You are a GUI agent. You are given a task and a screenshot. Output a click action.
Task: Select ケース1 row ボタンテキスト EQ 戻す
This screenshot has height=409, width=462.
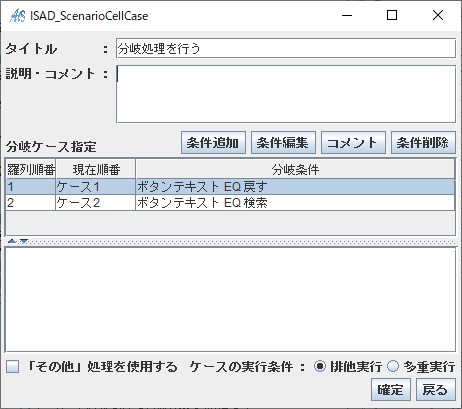(x=230, y=187)
